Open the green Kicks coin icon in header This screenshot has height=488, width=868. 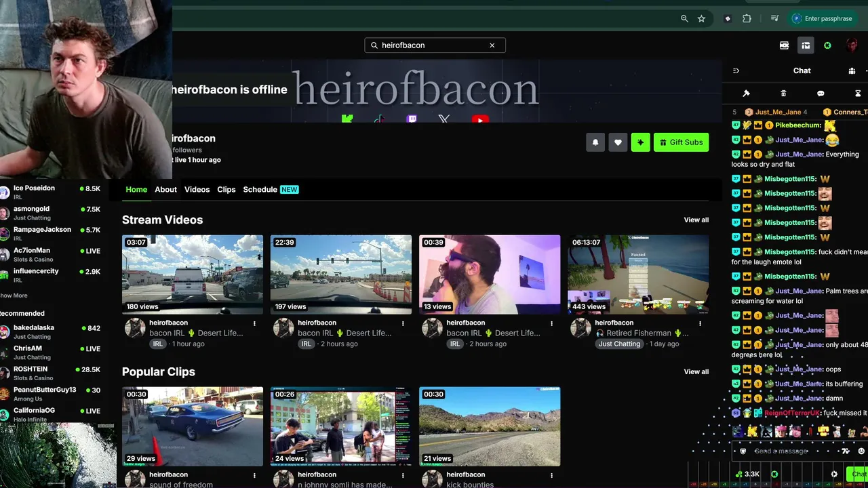click(827, 45)
